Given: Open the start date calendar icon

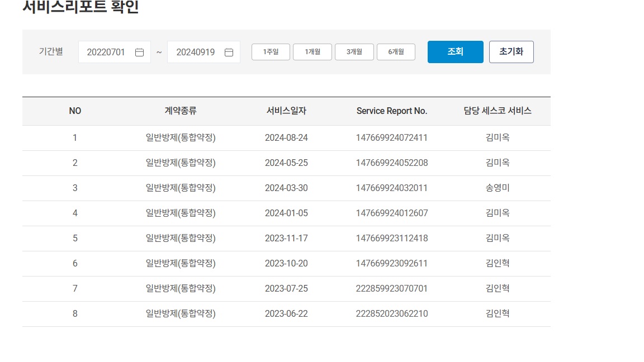Looking at the screenshot, I should tap(140, 52).
